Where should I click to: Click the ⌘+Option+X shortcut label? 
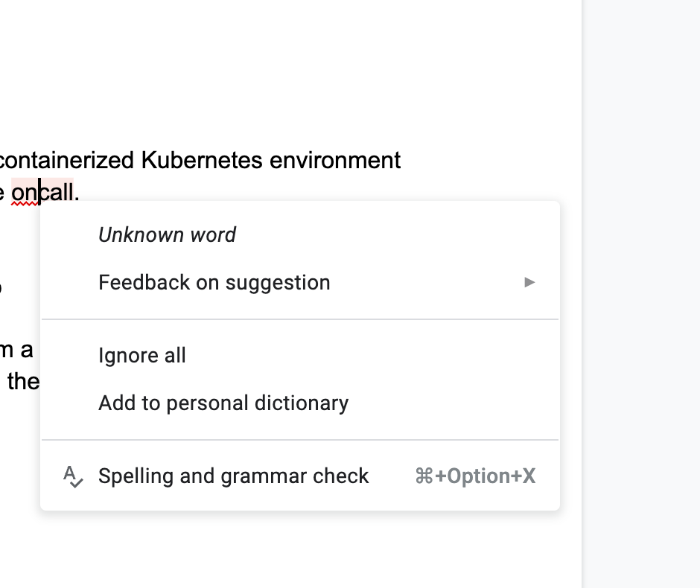click(x=475, y=476)
